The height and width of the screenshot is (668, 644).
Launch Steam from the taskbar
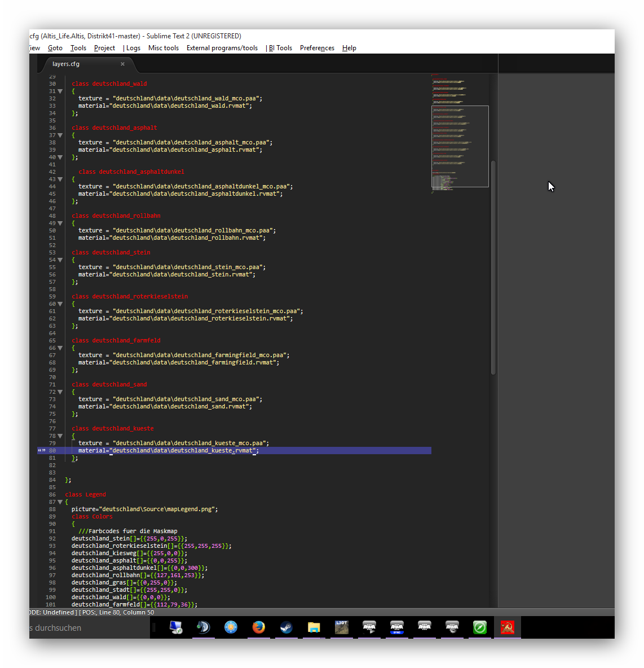(286, 627)
